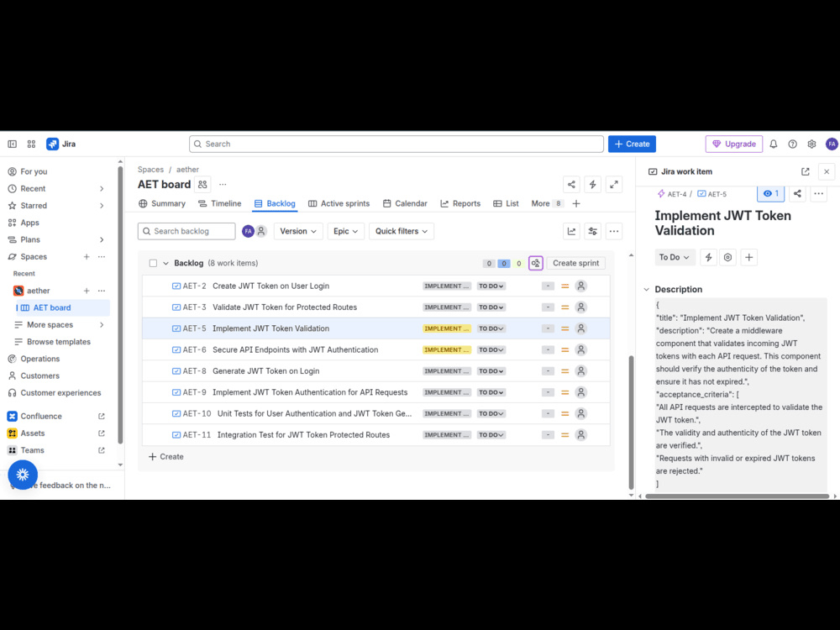Open the FA profile avatar in the top bar

click(x=832, y=144)
